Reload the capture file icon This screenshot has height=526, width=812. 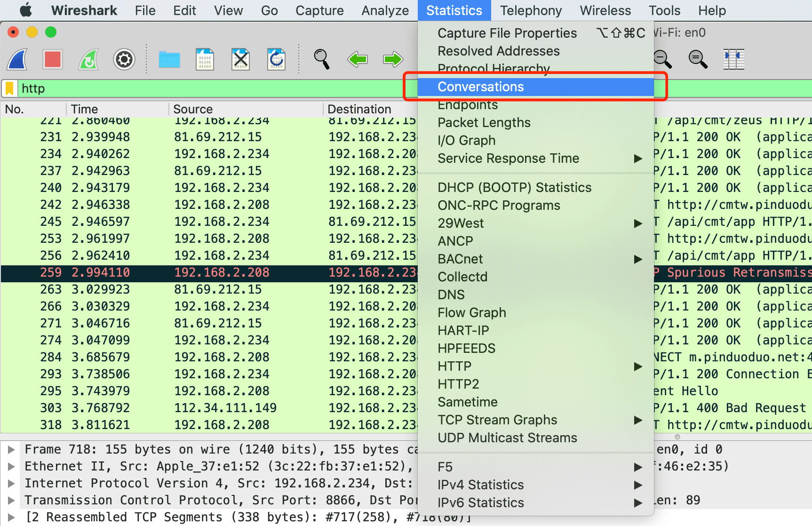pos(276,60)
